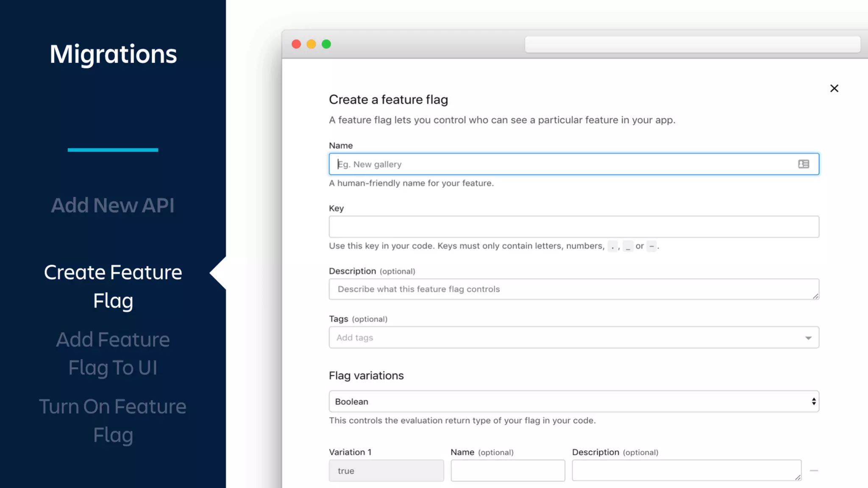
Task: Click the Key input field
Action: pos(574,227)
